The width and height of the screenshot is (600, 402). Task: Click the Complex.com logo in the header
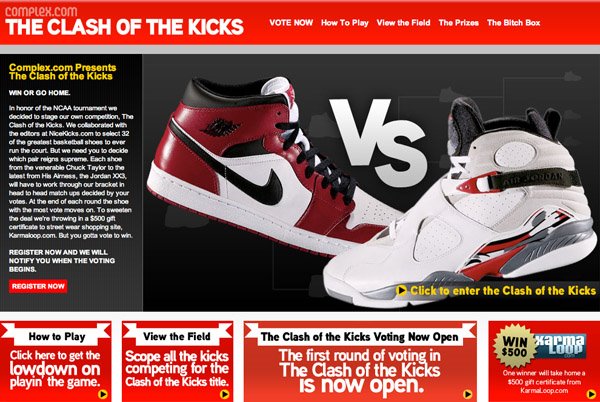41,11
